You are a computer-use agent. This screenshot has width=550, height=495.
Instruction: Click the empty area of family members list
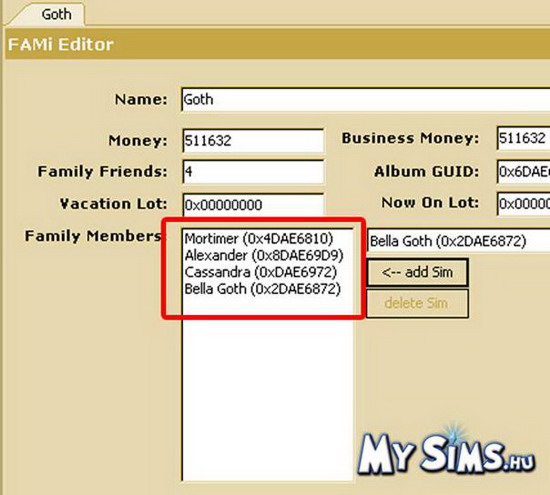(x=267, y=396)
